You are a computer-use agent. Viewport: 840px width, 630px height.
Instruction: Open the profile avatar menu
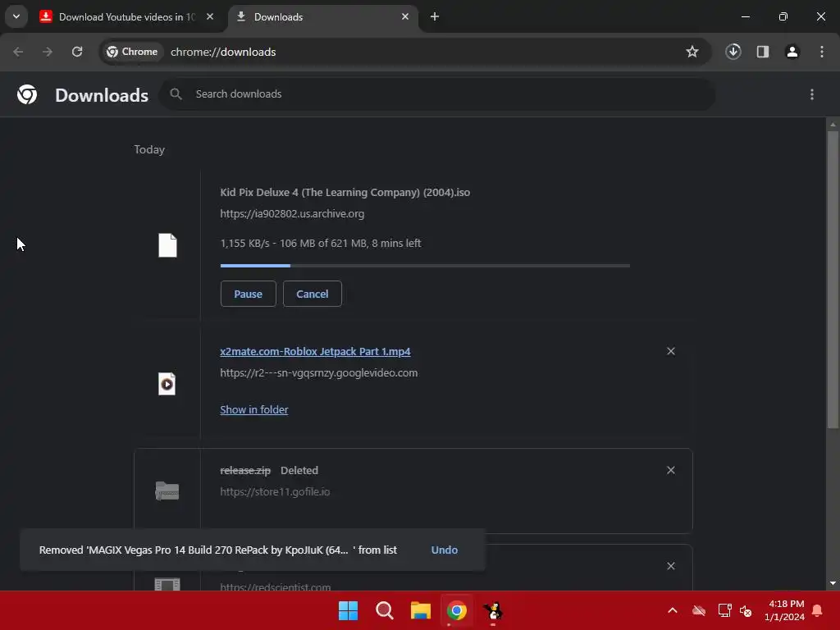point(792,52)
